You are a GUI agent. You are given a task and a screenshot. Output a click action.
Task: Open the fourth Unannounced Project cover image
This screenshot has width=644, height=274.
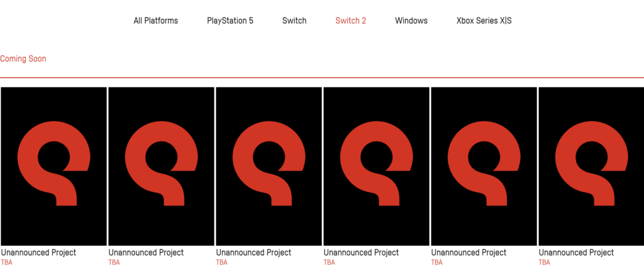[377, 166]
